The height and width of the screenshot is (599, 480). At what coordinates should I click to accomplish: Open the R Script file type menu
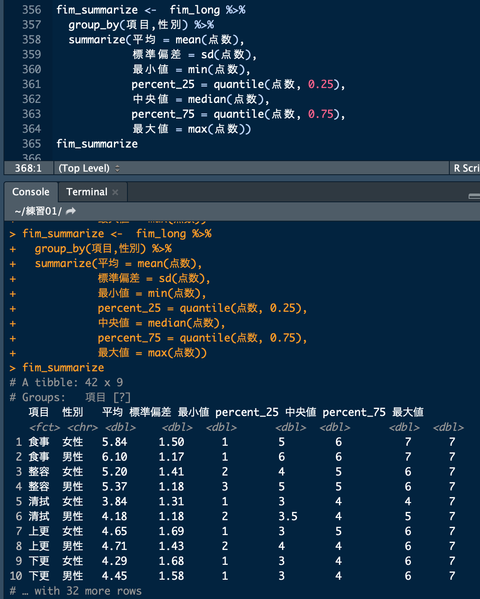click(x=466, y=168)
